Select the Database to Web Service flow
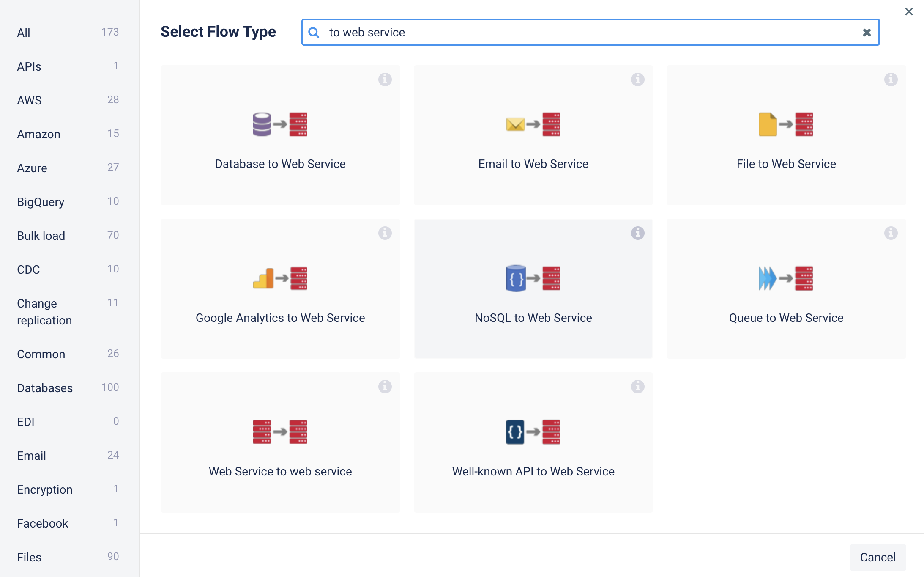The width and height of the screenshot is (924, 577). point(280,135)
